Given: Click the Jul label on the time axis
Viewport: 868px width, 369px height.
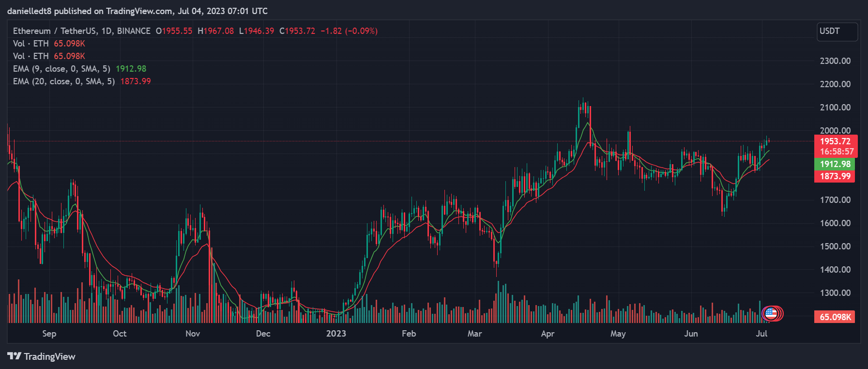Looking at the screenshot, I should pyautogui.click(x=761, y=334).
